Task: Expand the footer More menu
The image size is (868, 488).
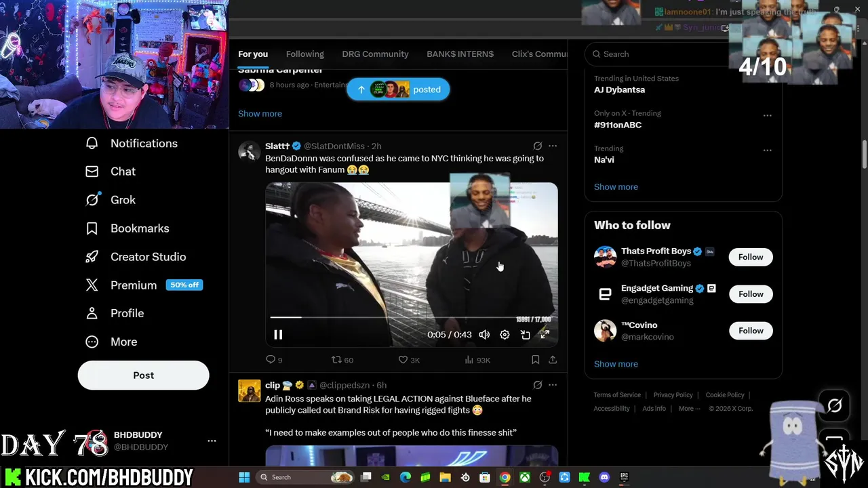Action: point(690,409)
